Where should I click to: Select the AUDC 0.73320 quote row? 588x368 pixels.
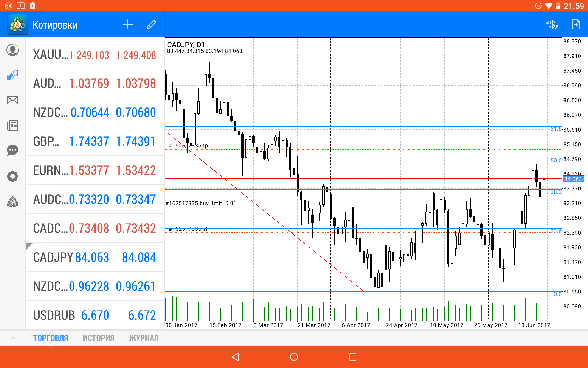click(x=95, y=199)
